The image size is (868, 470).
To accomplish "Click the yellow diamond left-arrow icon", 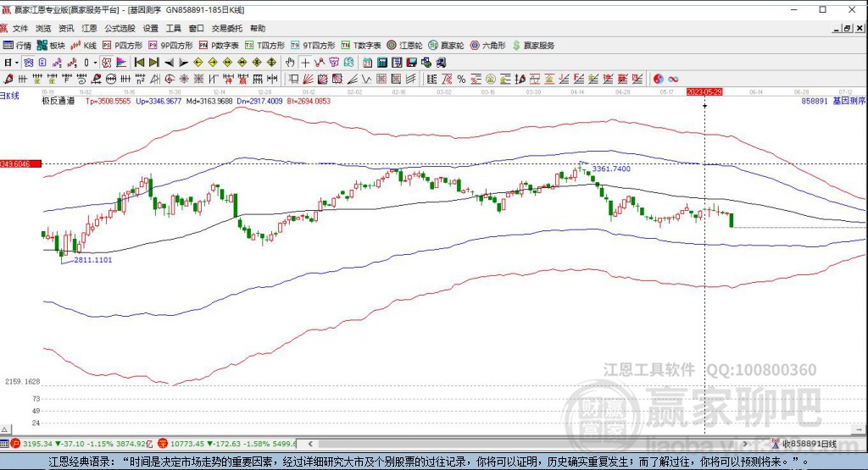I will 198,63.
